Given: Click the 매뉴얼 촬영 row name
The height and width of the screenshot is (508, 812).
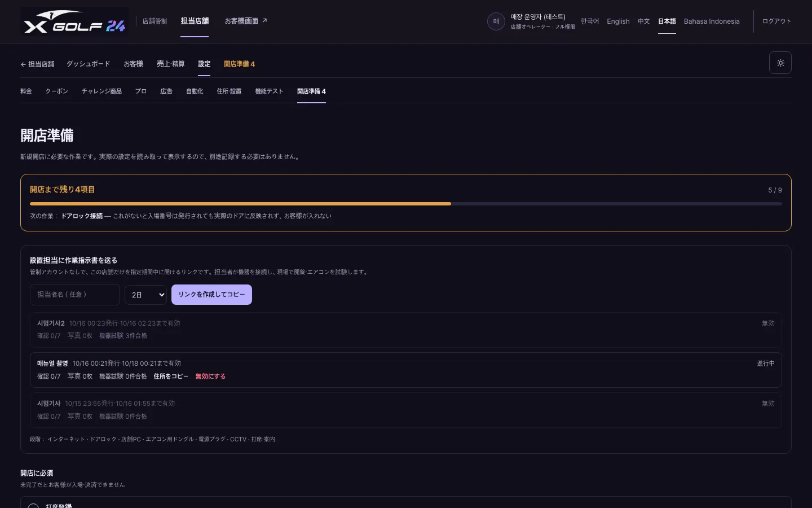Looking at the screenshot, I should pos(52,364).
